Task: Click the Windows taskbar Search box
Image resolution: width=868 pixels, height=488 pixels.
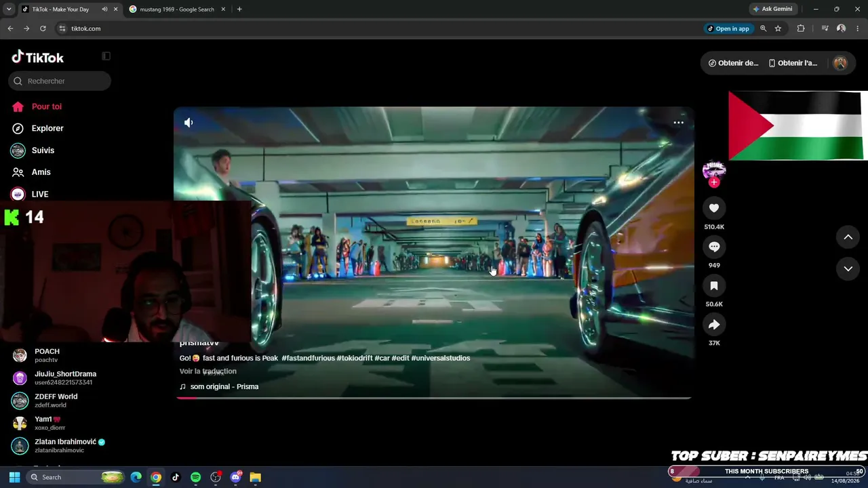Action: click(x=76, y=477)
